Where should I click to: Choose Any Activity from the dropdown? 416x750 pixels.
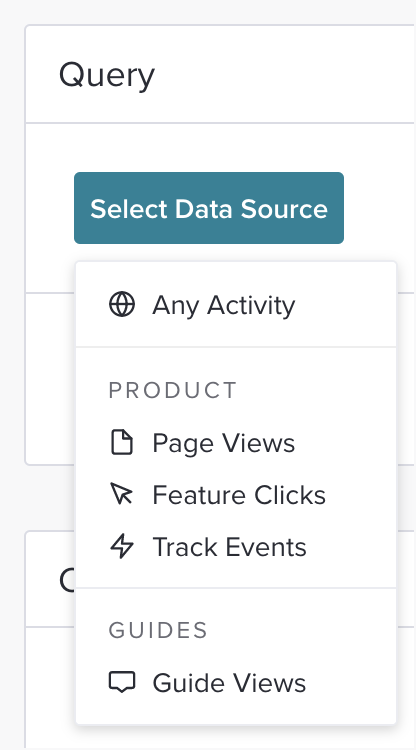coord(236,305)
